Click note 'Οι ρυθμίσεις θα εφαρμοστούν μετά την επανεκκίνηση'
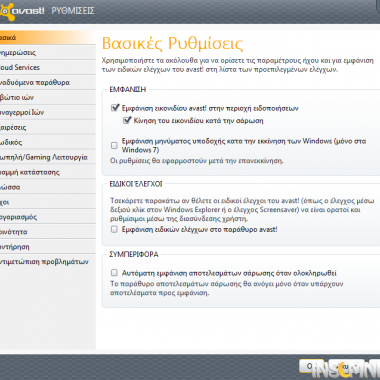This screenshot has width=380, height=380. [197, 161]
